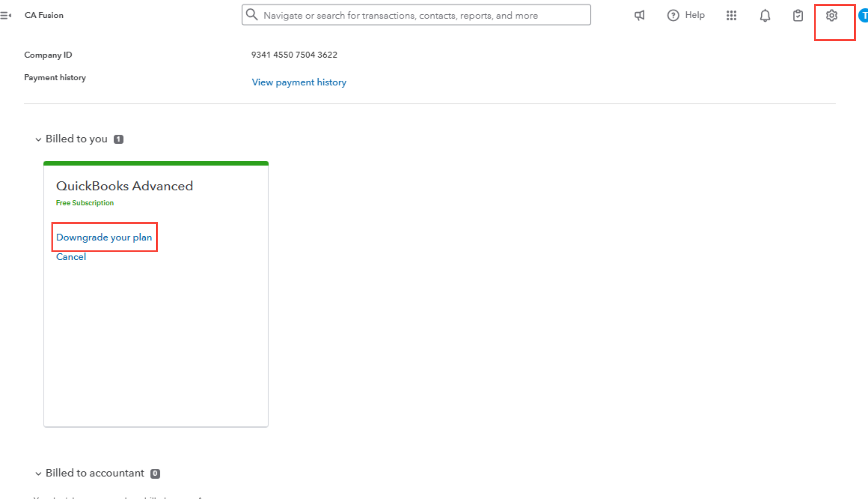Image resolution: width=868 pixels, height=499 pixels.
Task: Click the Cancel subscription link
Action: click(x=71, y=257)
